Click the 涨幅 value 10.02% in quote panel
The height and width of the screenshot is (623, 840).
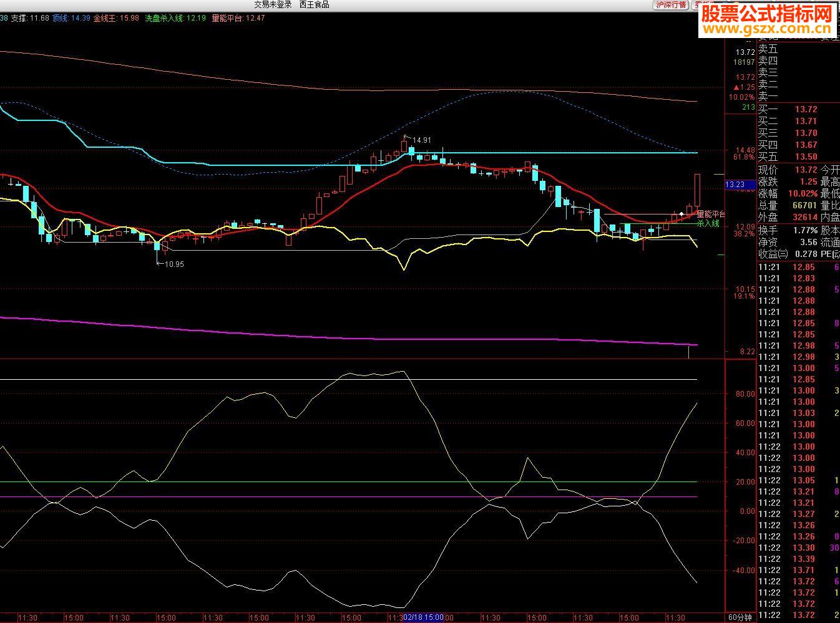pos(803,193)
